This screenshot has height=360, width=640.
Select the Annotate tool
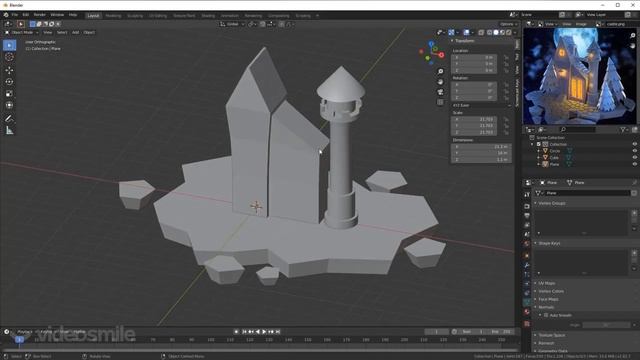(9, 118)
